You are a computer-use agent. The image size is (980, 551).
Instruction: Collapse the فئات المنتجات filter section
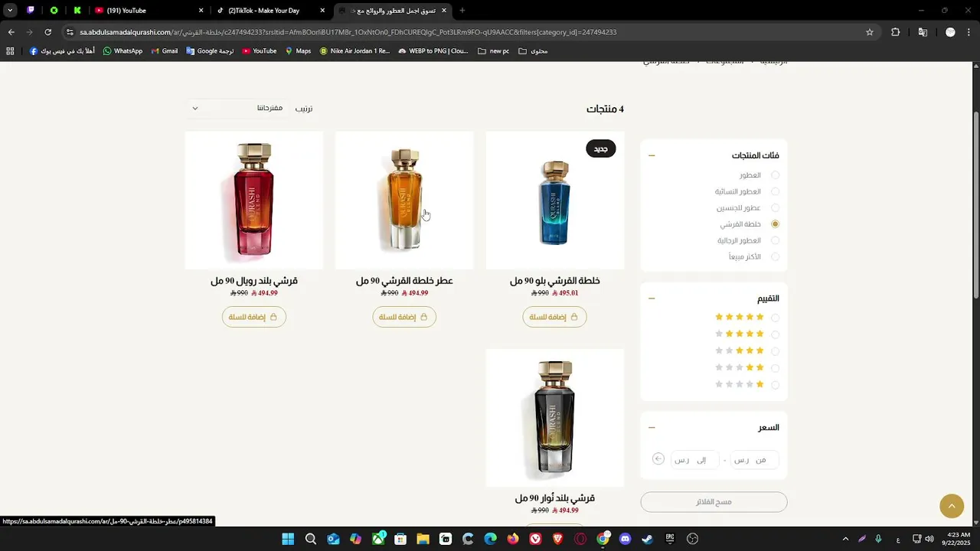(x=652, y=155)
